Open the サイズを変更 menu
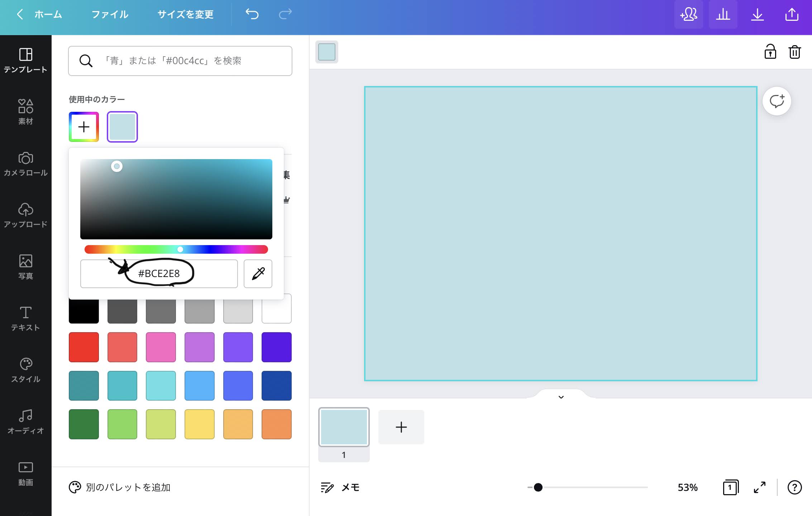 [x=185, y=15]
